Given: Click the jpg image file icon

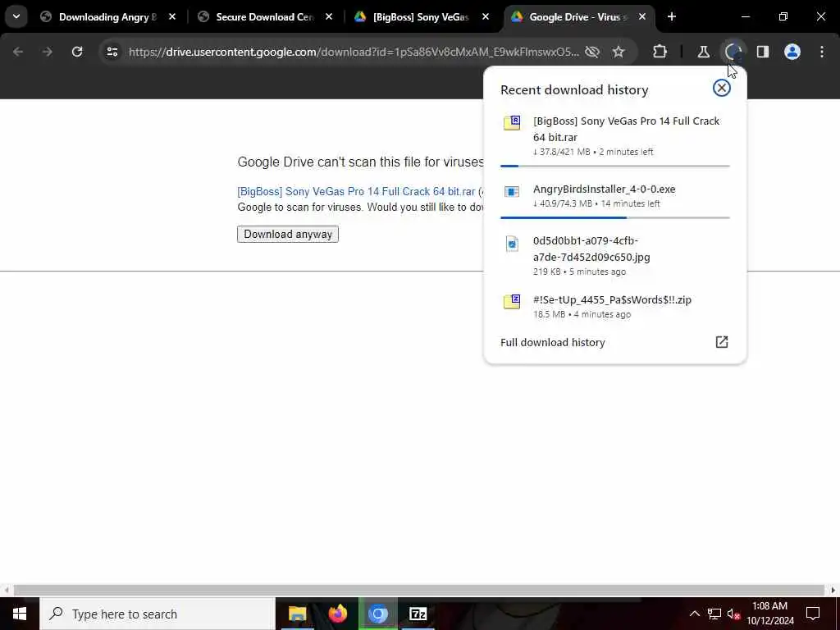Looking at the screenshot, I should [512, 244].
